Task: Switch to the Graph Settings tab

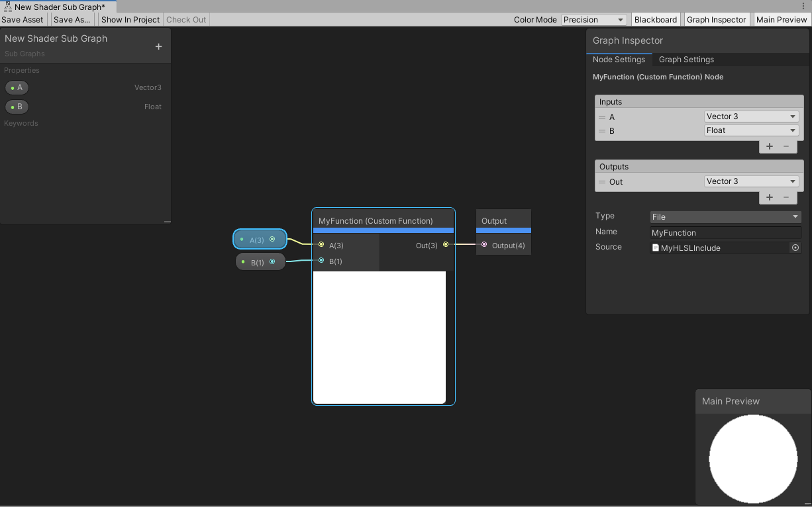Action: point(686,60)
